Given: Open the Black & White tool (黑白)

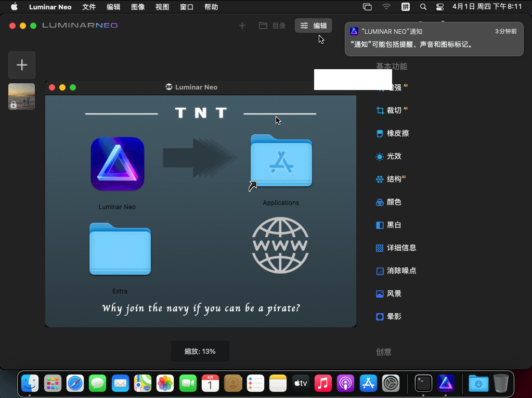Looking at the screenshot, I should click(389, 225).
